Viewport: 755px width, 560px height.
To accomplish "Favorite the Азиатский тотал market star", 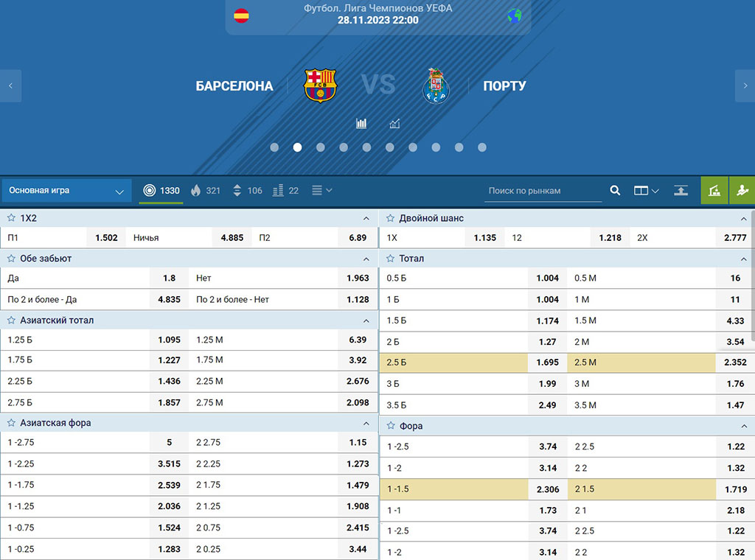I will [x=12, y=320].
